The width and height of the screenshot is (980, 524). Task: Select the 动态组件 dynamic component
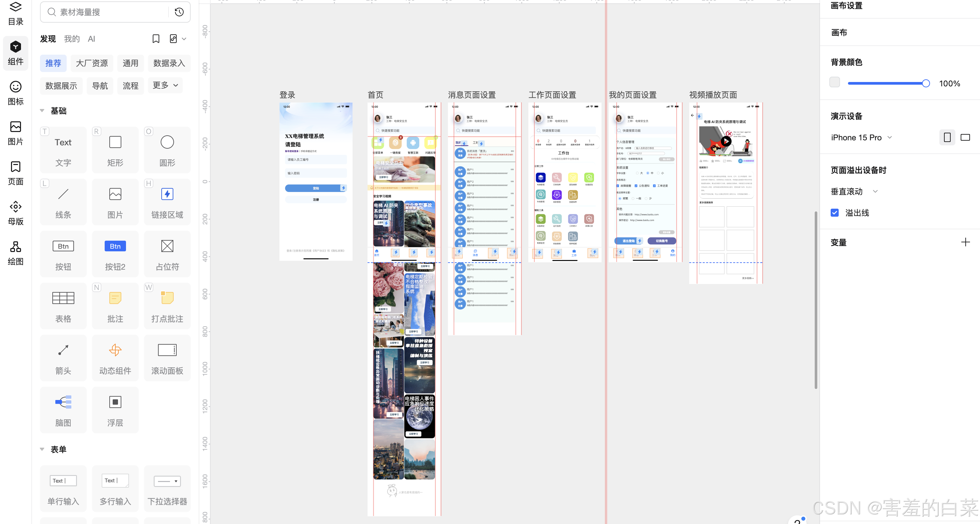point(115,358)
